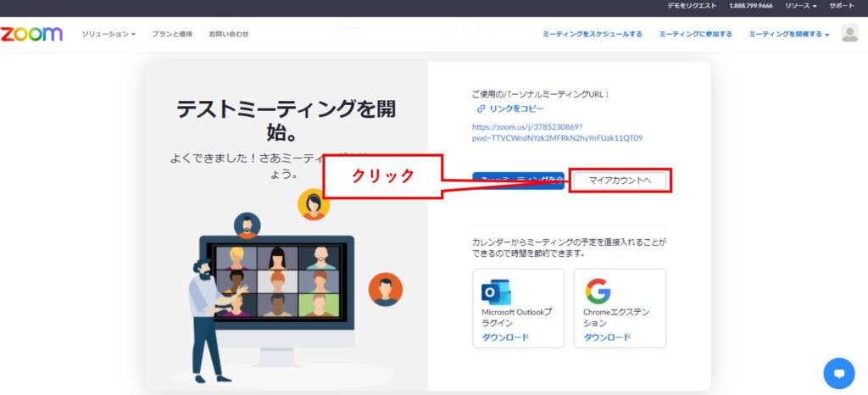Click the テストミーティングを開始 heading
Screen dimensions: 868x395
pos(287,120)
